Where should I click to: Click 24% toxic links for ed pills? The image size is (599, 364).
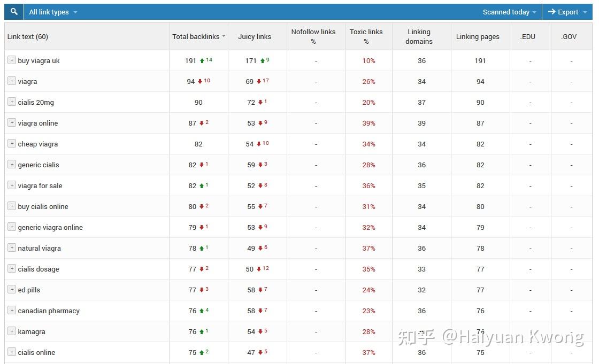[x=368, y=290]
